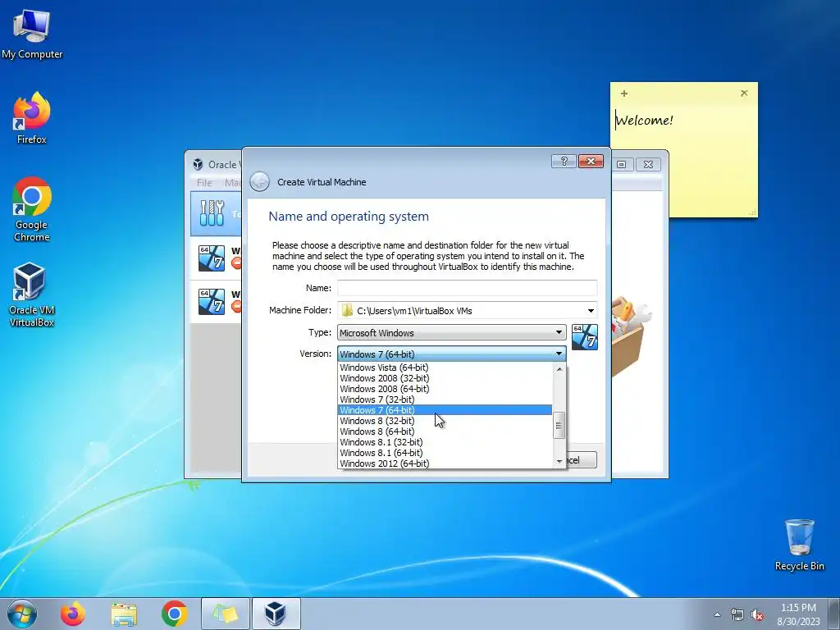840x630 pixels.
Task: Maximize the VirtualBox Manager window
Action: point(622,164)
